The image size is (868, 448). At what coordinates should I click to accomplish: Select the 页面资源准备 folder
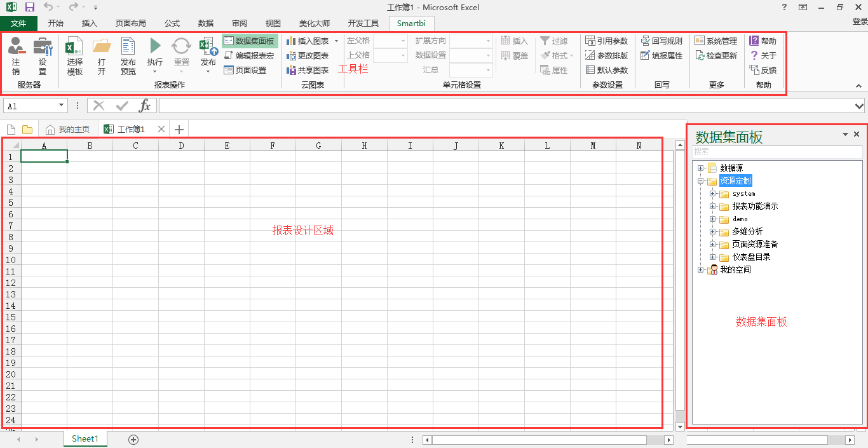click(755, 244)
